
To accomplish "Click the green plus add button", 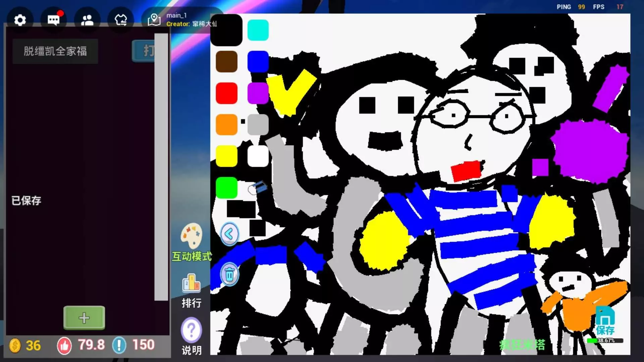I will coord(84,318).
